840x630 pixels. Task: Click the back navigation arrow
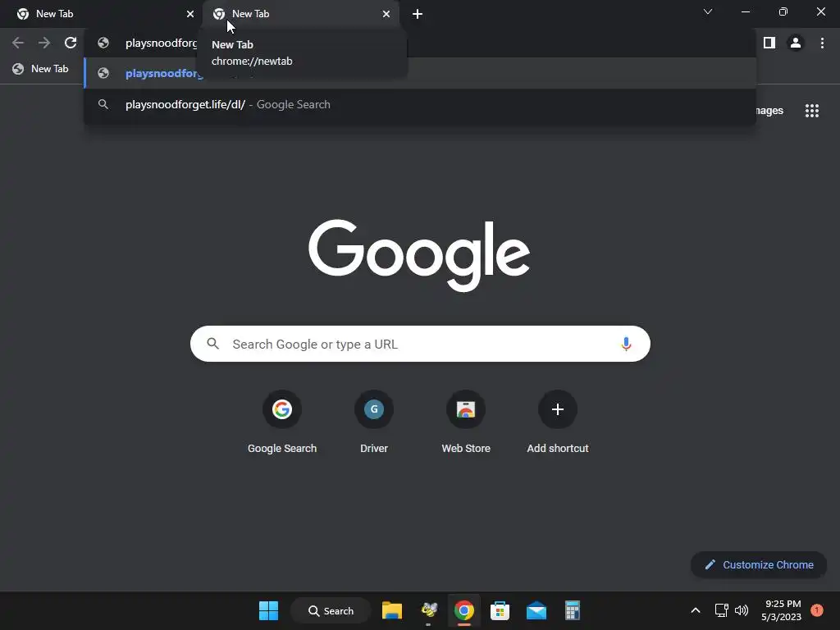(18, 43)
